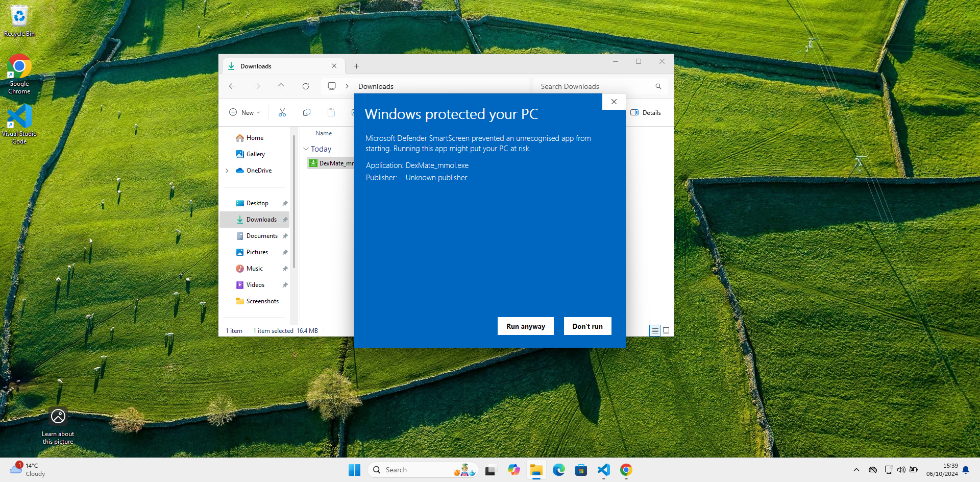Image resolution: width=980 pixels, height=482 pixels.
Task: Click the Paste icon in toolbar
Action: (x=331, y=112)
